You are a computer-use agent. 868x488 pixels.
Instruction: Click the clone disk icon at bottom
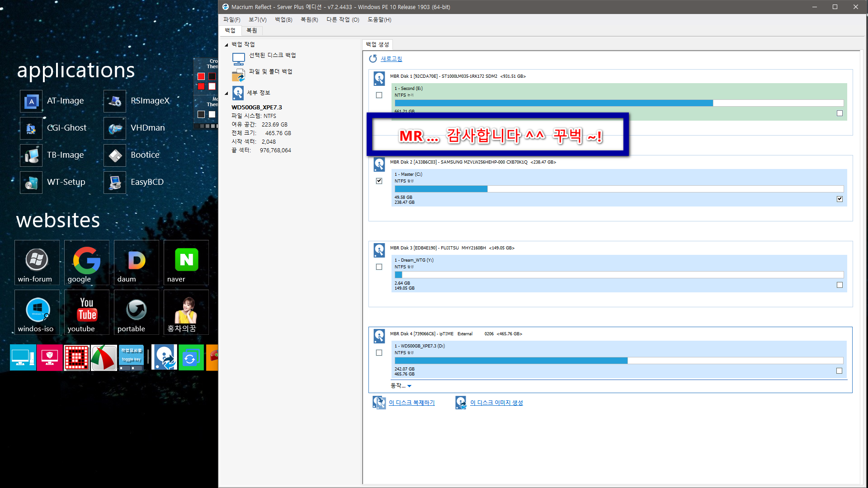pos(379,403)
